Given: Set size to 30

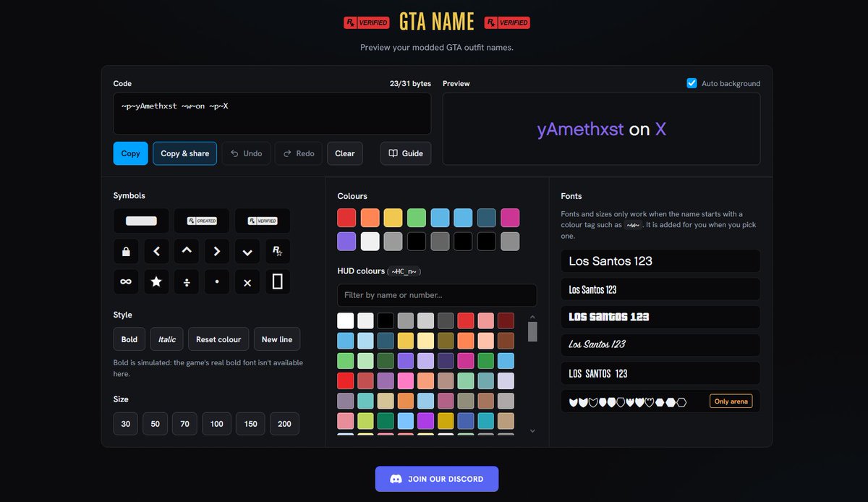Looking at the screenshot, I should click(x=126, y=424).
